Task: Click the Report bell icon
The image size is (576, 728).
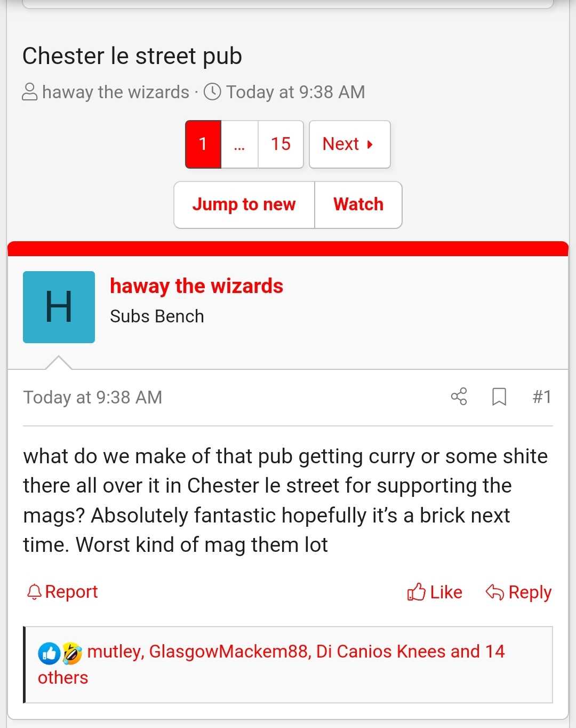Action: point(34,591)
